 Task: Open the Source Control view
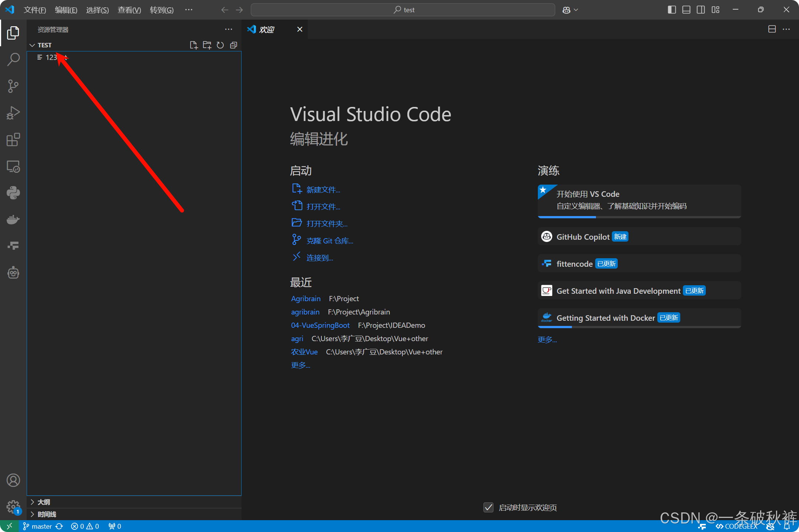[x=13, y=86]
